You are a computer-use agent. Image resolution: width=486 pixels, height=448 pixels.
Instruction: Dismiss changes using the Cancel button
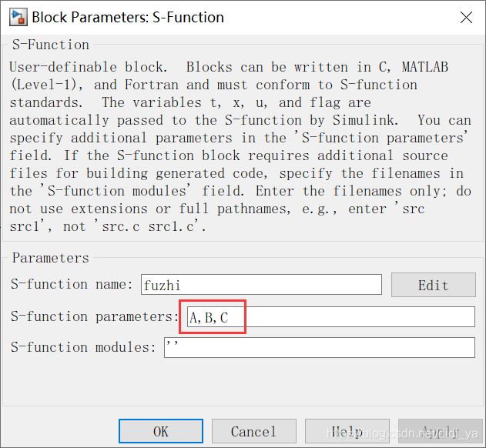(254, 431)
